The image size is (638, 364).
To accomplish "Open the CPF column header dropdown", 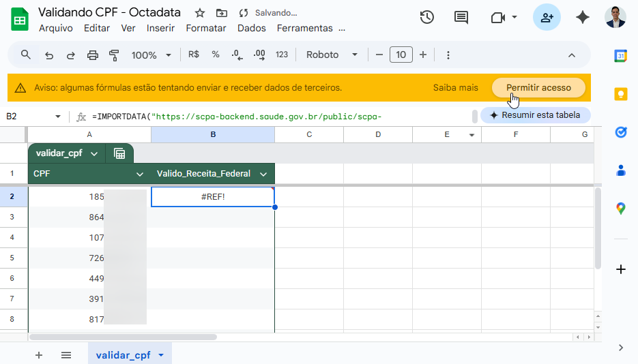I will point(140,175).
